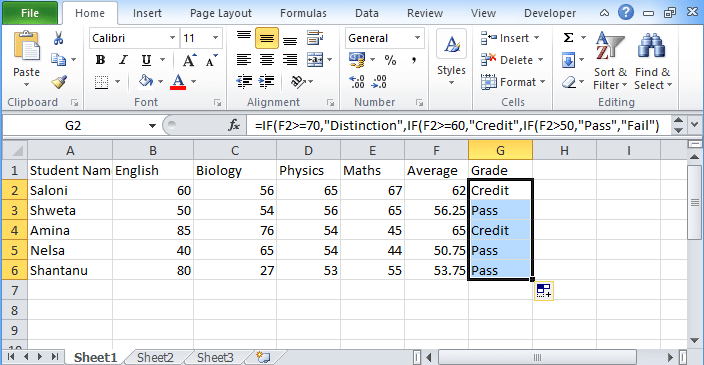The width and height of the screenshot is (704, 365).
Task: Select column G header
Action: point(500,150)
